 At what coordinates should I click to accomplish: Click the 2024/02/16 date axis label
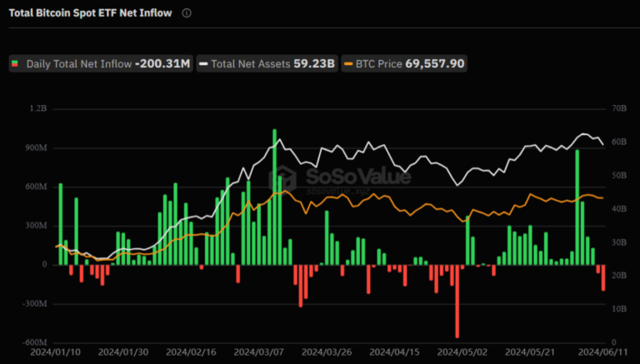191,352
